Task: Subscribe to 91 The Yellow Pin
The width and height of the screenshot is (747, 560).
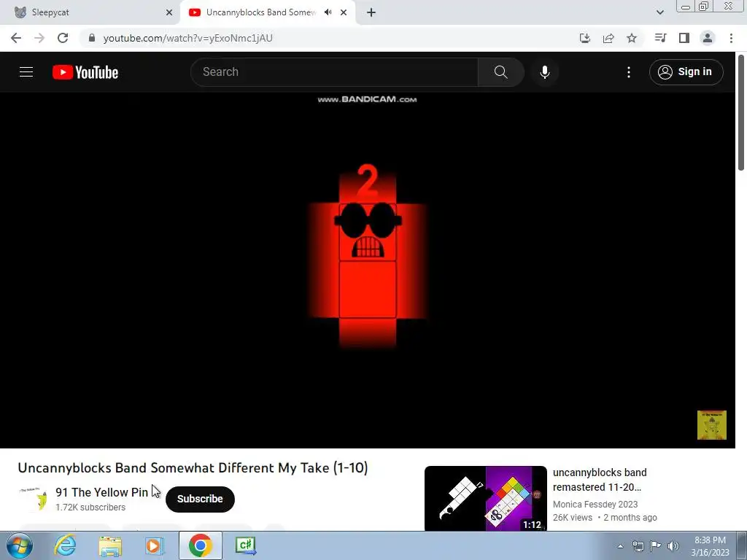Action: (200, 499)
